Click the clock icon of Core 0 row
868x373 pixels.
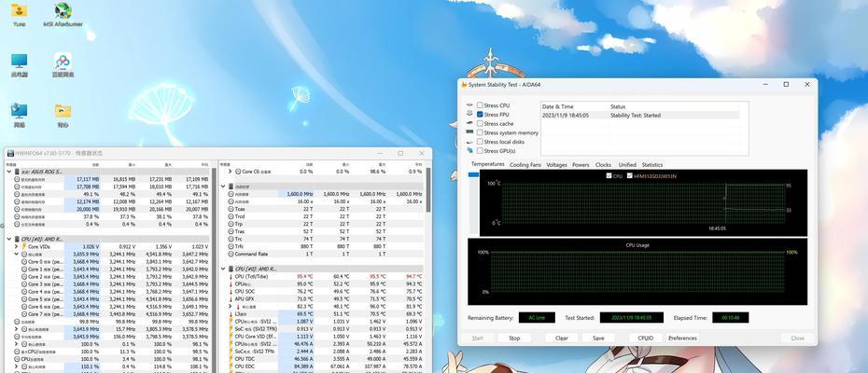(x=24, y=261)
